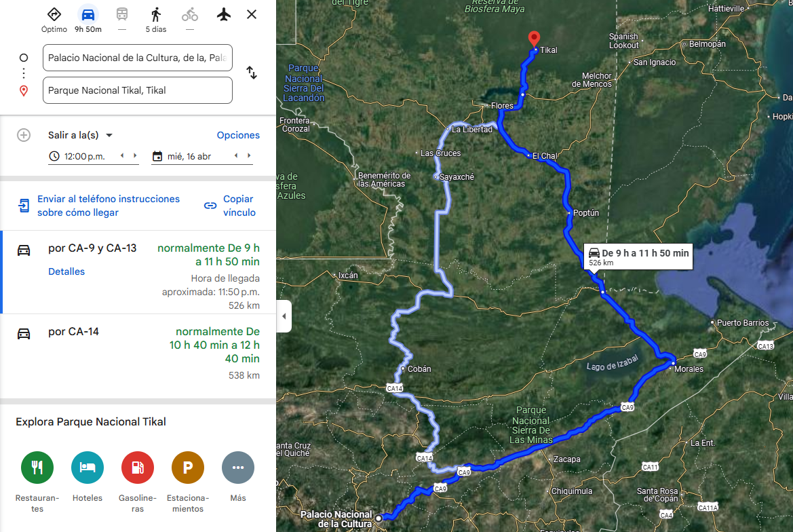Select the flights travel mode icon
Image resolution: width=793 pixels, height=532 pixels.
tap(224, 15)
